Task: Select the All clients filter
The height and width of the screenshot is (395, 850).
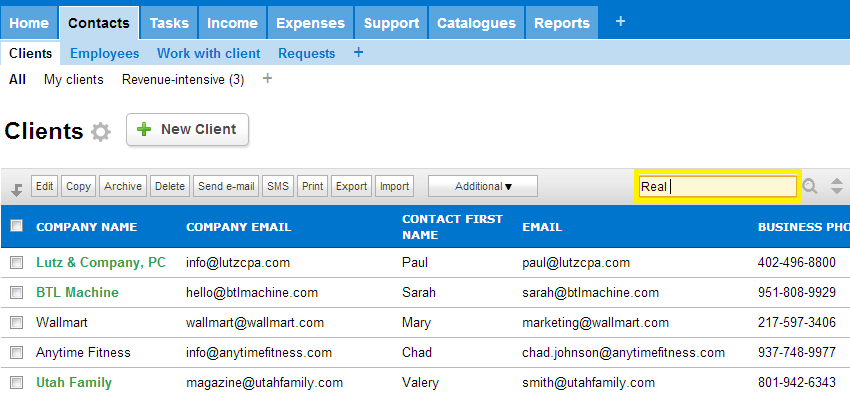Action: pyautogui.click(x=17, y=80)
